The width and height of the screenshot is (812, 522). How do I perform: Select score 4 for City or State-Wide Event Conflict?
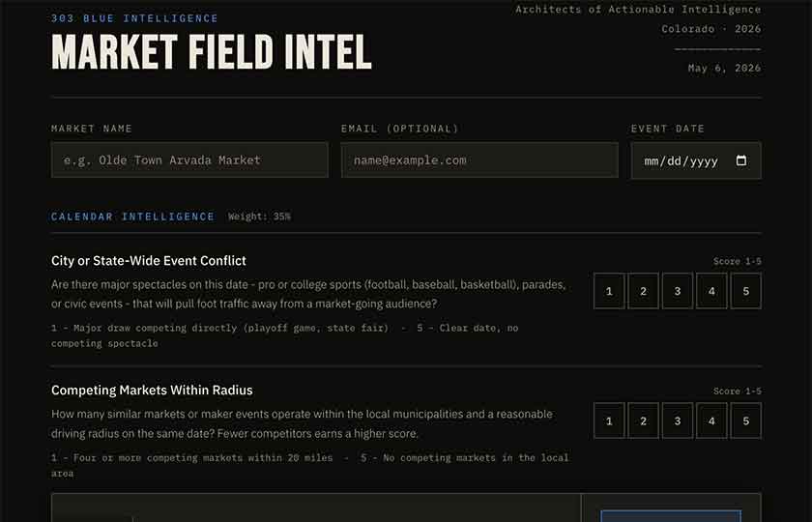[711, 291]
